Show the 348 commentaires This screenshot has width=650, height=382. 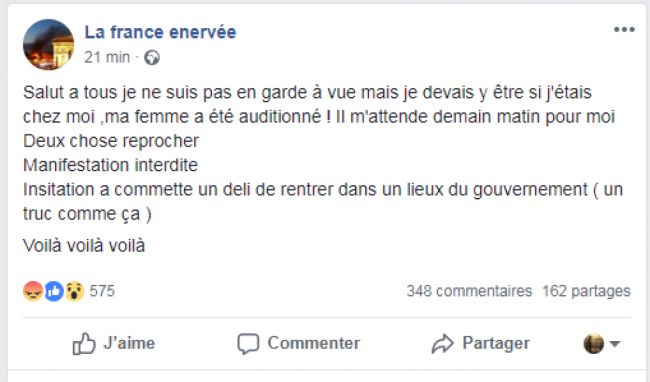pos(469,291)
